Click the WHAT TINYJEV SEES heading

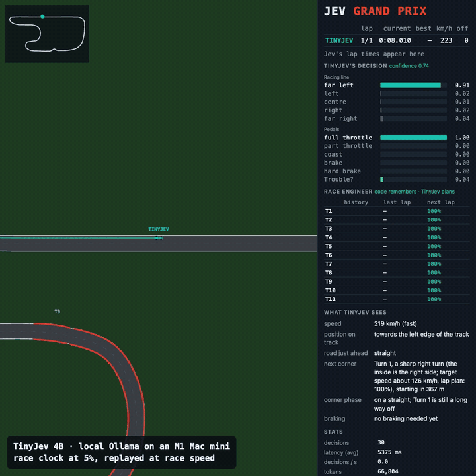tap(355, 312)
